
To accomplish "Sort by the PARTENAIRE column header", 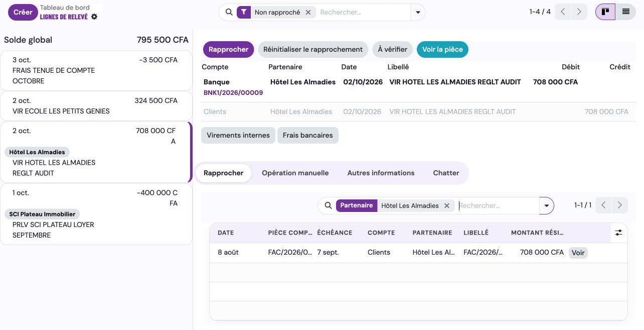I will pyautogui.click(x=432, y=233).
